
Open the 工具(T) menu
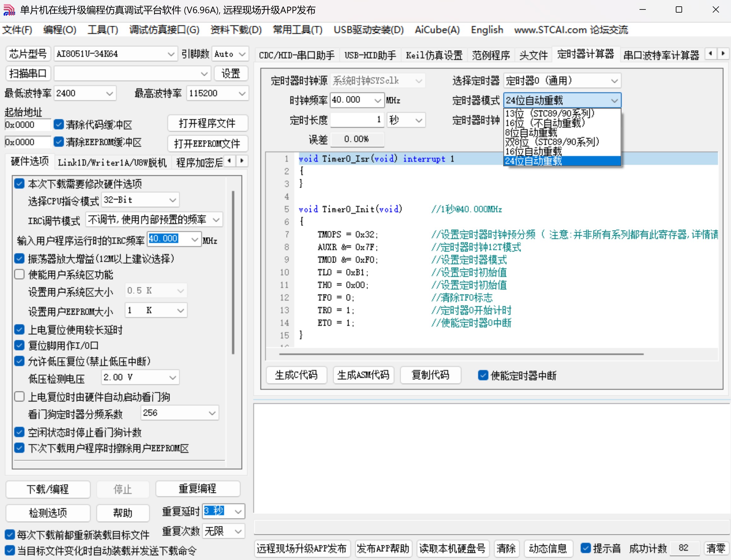pyautogui.click(x=102, y=30)
